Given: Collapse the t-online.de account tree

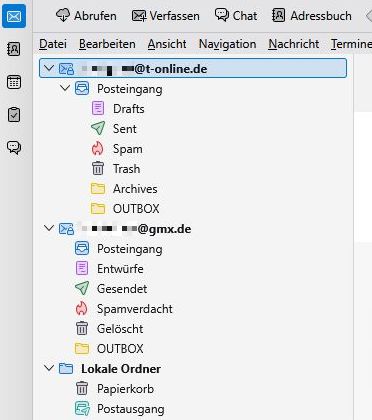Looking at the screenshot, I should 49,68.
